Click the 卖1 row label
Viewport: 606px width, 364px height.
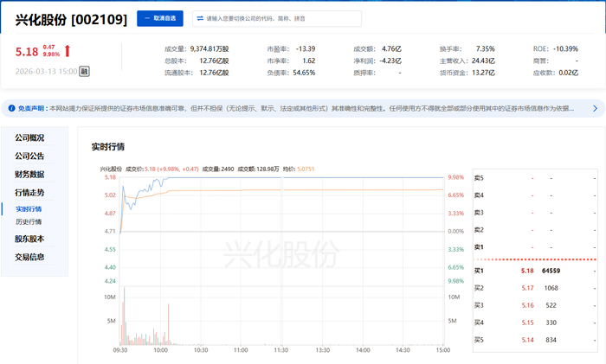tap(479, 247)
